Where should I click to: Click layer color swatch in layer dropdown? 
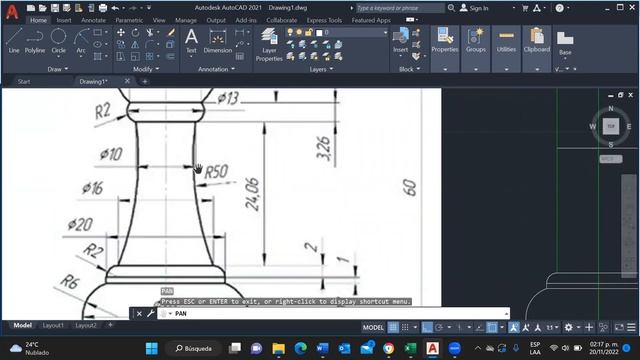pos(319,33)
